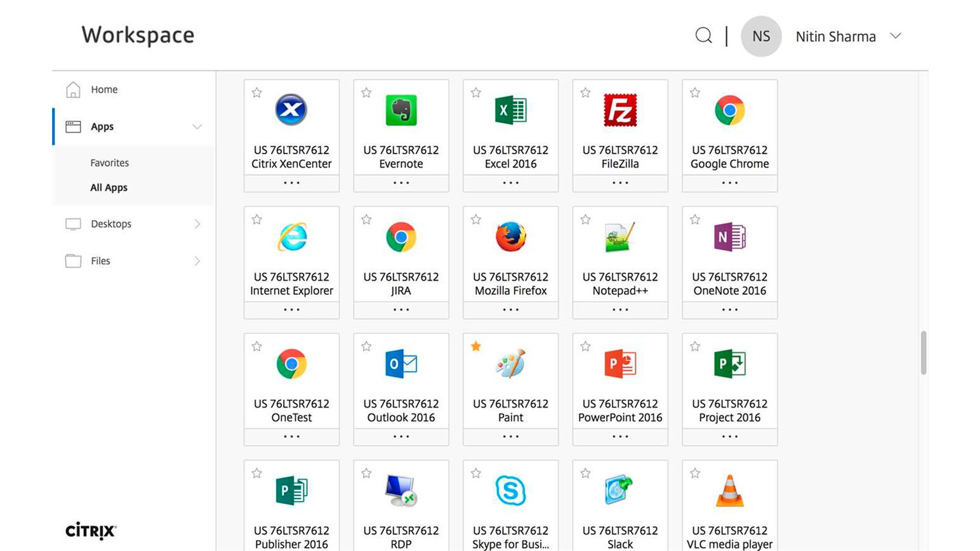Image resolution: width=980 pixels, height=551 pixels.
Task: Star the Slack app as favorite
Action: (x=585, y=473)
